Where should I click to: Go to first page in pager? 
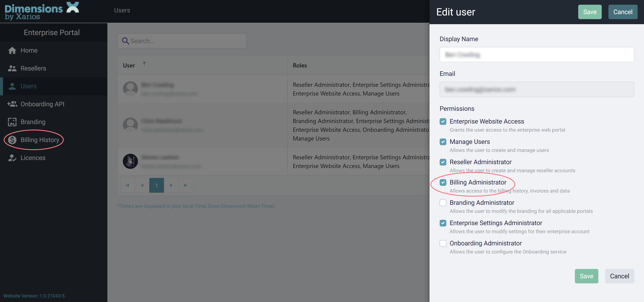[x=128, y=185]
